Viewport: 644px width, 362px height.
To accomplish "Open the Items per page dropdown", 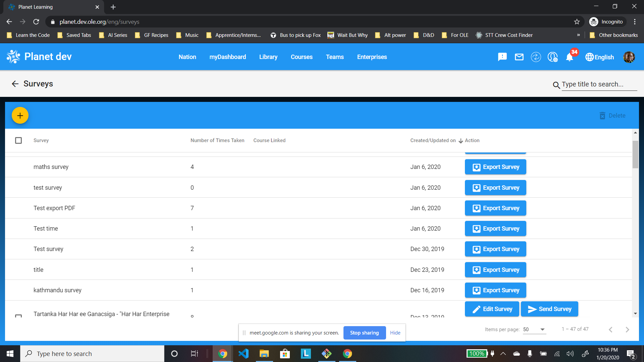I will point(535,329).
